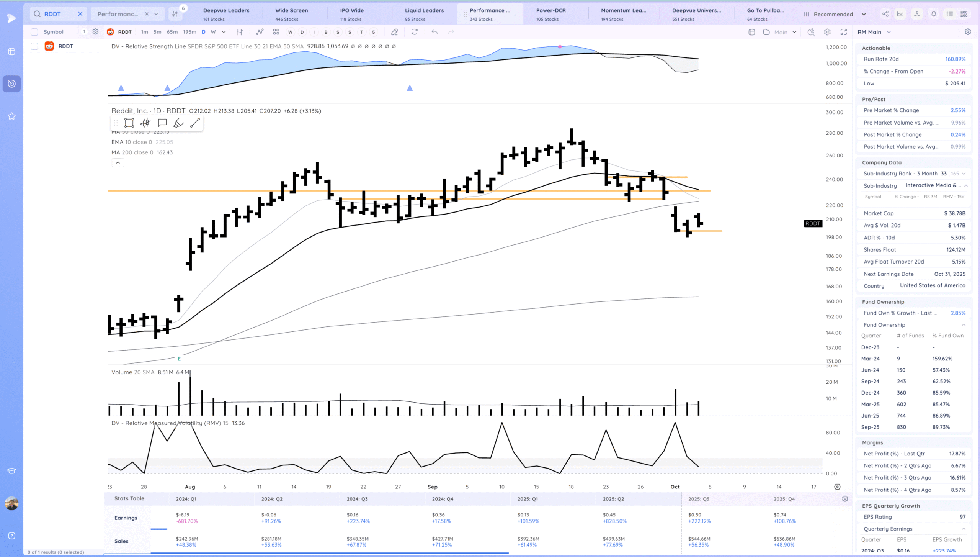
Task: Check the RDDT row checkbox
Action: [x=34, y=46]
